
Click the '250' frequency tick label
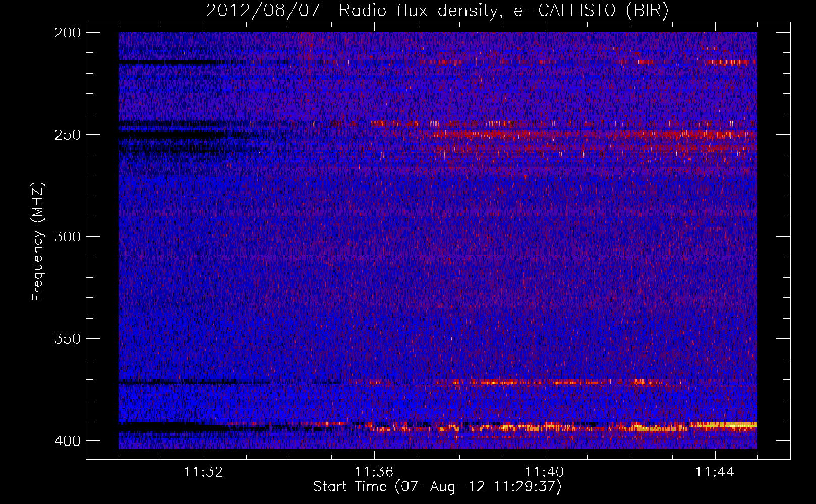tap(68, 135)
